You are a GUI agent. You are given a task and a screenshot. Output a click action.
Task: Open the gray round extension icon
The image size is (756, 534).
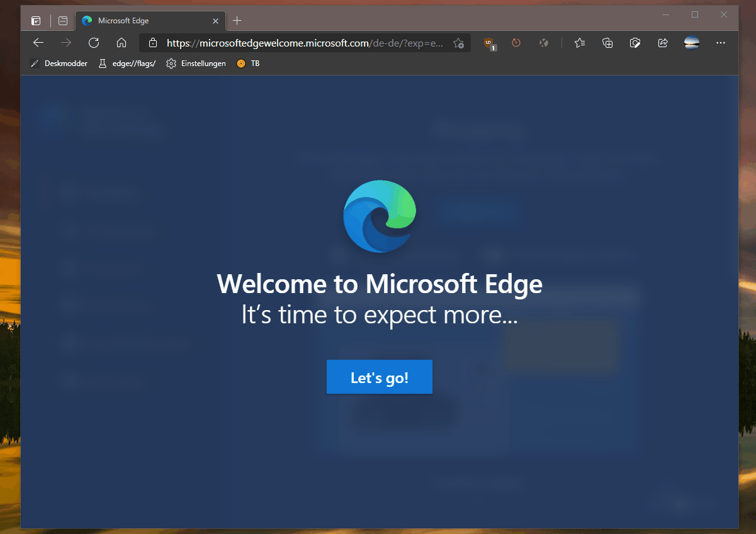544,43
